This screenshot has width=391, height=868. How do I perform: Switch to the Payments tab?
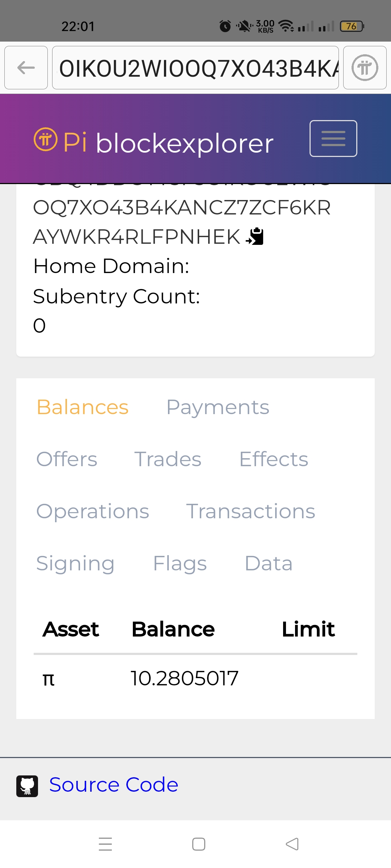[218, 407]
